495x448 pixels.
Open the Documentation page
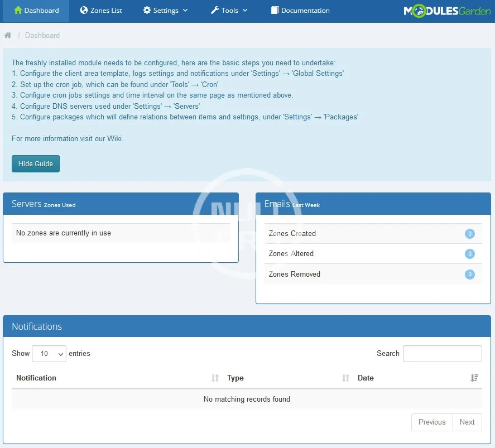300,11
